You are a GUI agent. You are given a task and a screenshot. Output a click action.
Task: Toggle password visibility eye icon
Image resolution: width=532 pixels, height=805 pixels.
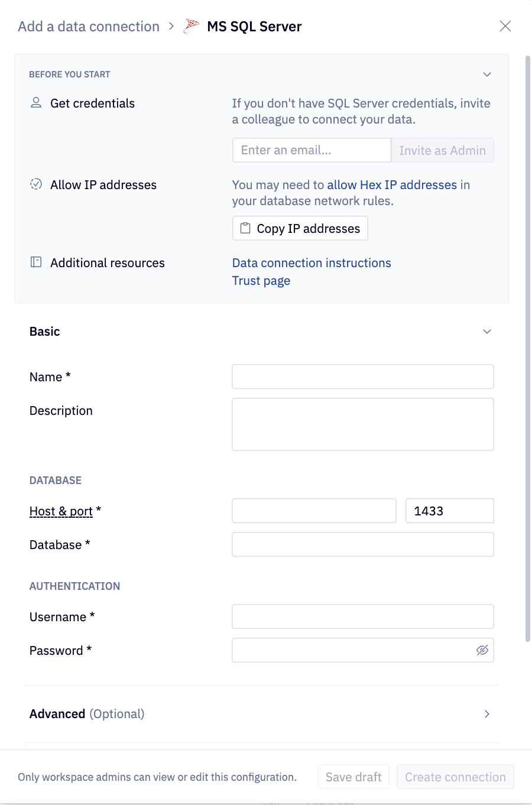click(482, 650)
